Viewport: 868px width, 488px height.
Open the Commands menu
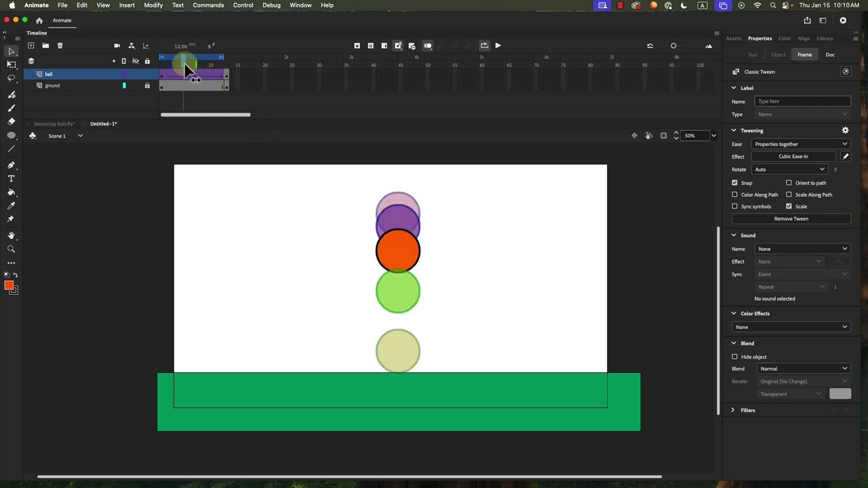[x=208, y=5]
